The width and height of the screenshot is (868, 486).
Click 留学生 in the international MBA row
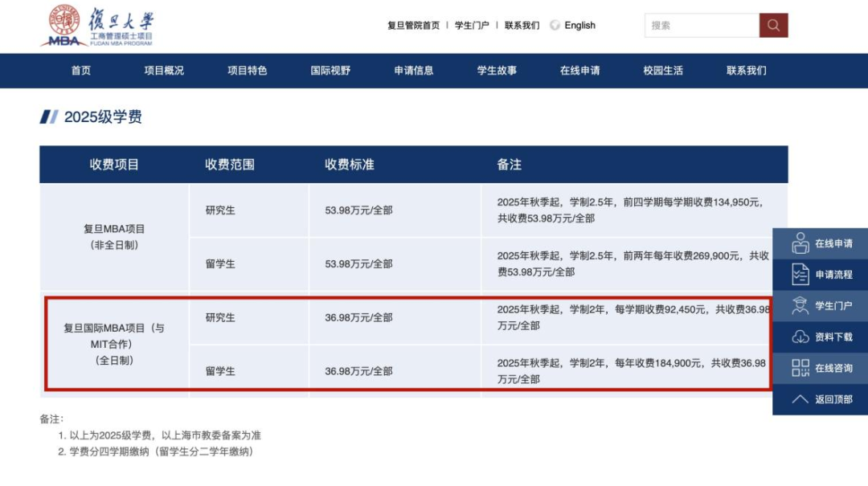tap(220, 371)
